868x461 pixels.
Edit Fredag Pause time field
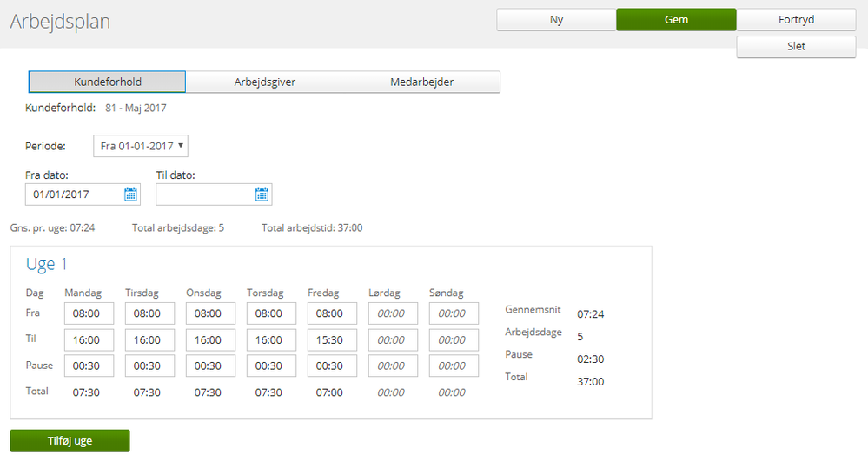(332, 366)
